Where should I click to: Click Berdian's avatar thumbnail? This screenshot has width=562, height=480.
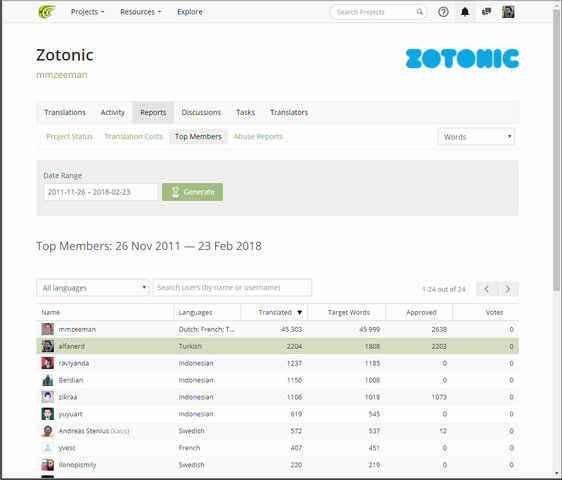[48, 380]
